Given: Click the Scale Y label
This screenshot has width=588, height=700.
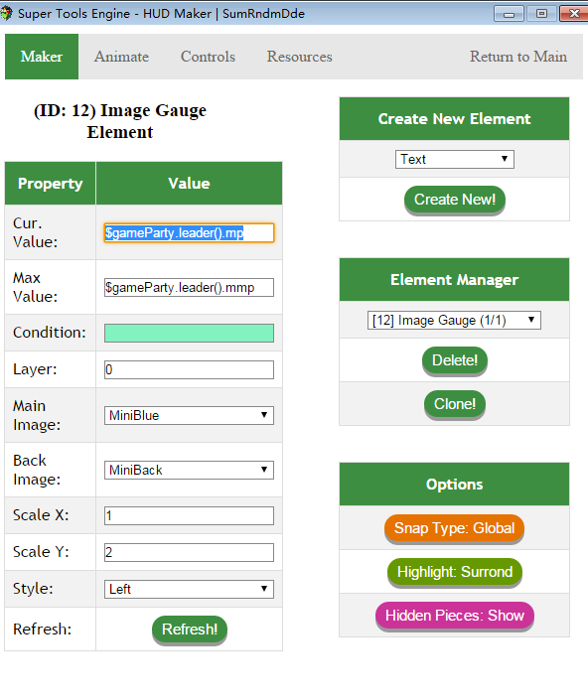Looking at the screenshot, I should click(x=41, y=552).
